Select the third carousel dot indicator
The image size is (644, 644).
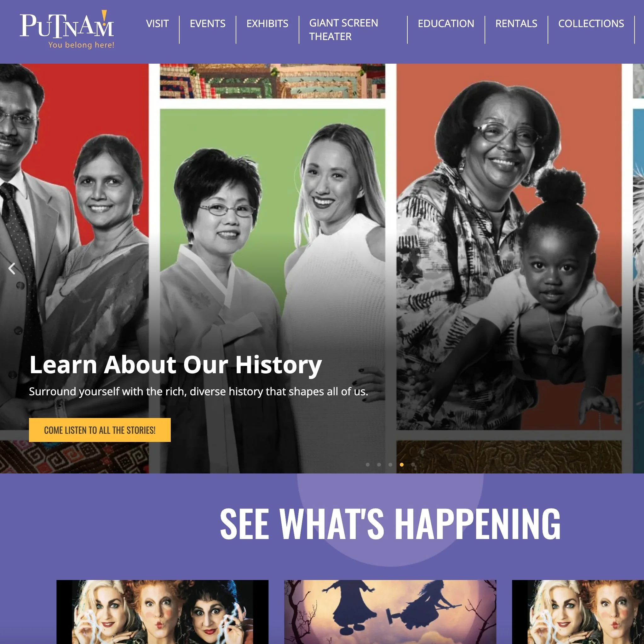(390, 465)
